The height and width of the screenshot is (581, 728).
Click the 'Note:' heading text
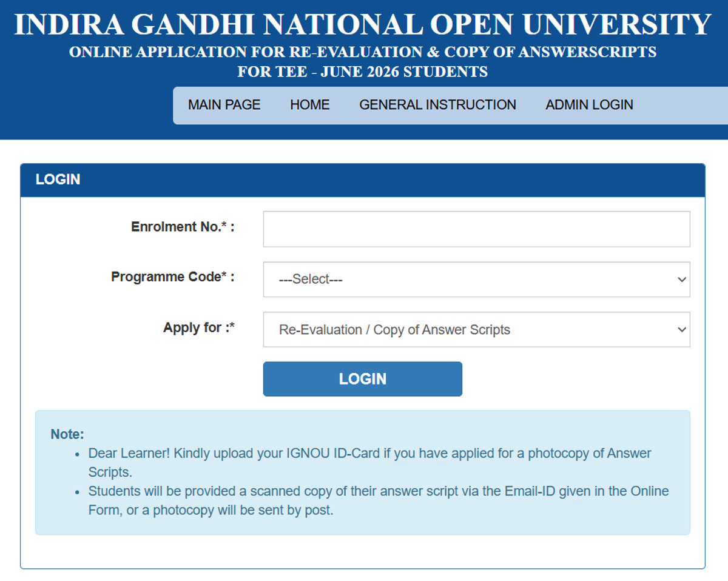(67, 434)
